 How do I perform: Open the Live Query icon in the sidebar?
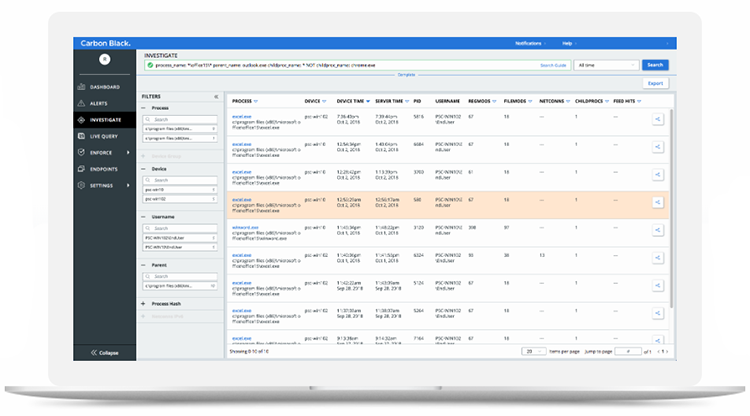pos(81,136)
